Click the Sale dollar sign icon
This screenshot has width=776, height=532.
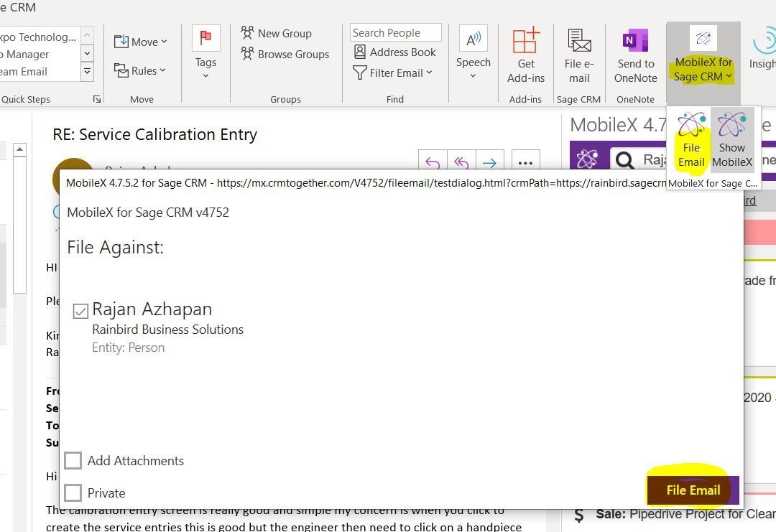pos(578,515)
